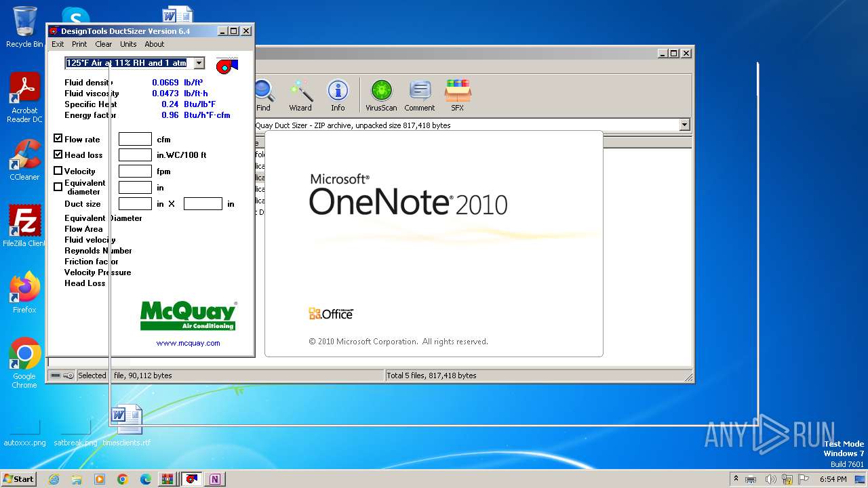
Task: Switch to OneNote via taskbar button
Action: coord(215,479)
